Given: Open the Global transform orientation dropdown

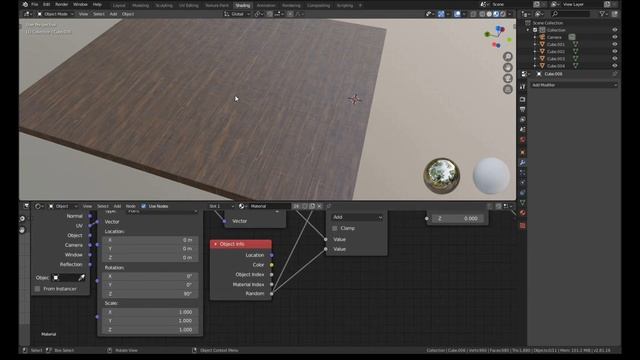Looking at the screenshot, I should click(237, 14).
